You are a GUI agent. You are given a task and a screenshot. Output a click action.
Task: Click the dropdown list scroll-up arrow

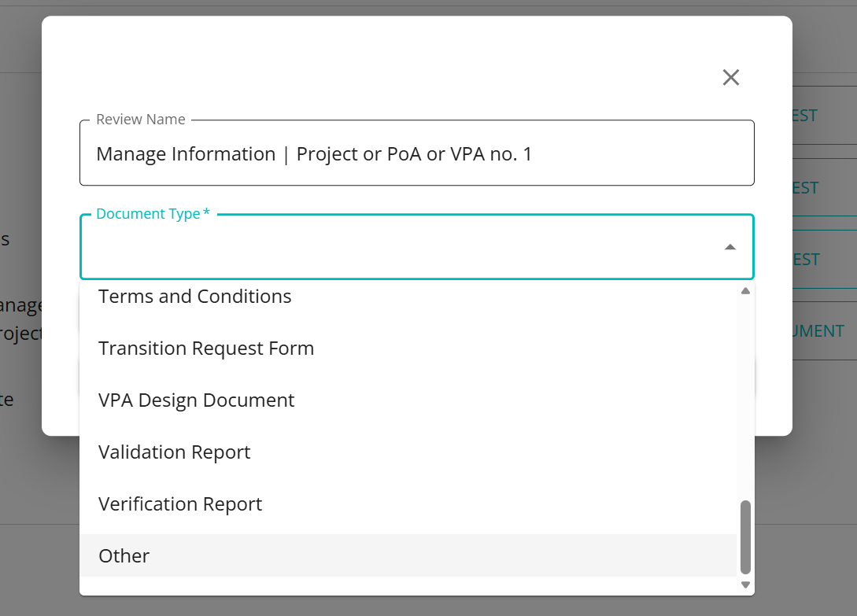745,291
